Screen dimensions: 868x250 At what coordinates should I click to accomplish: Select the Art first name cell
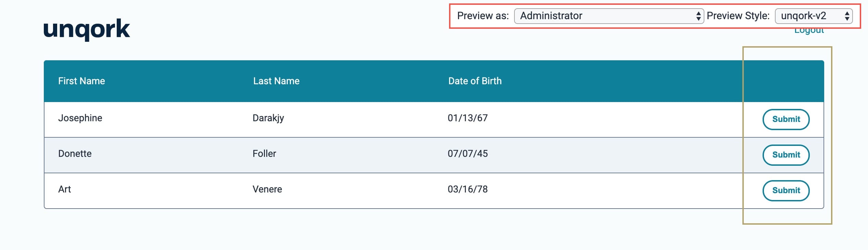[64, 189]
